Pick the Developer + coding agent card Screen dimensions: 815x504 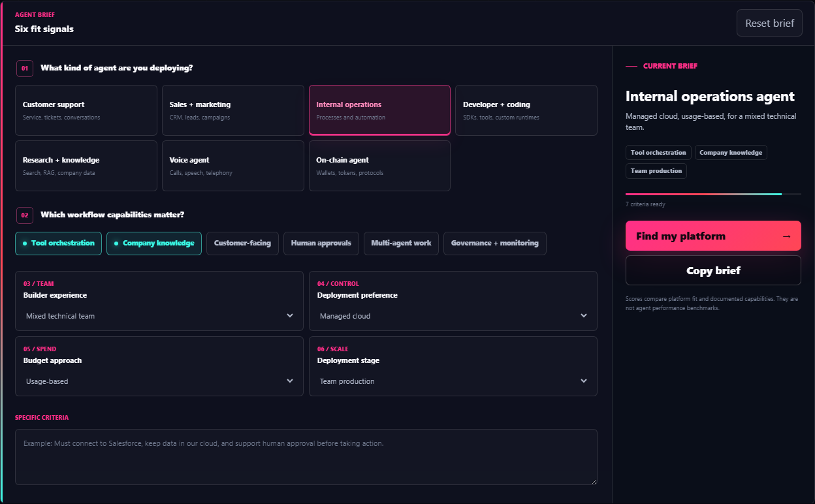tap(526, 110)
